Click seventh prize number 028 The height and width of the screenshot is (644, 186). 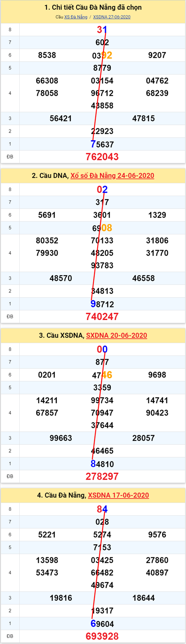pos(102,522)
